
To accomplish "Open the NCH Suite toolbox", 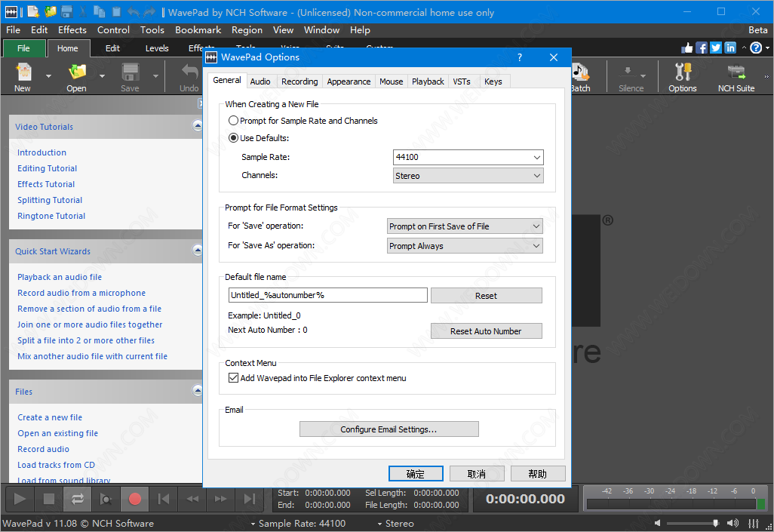I will click(736, 78).
